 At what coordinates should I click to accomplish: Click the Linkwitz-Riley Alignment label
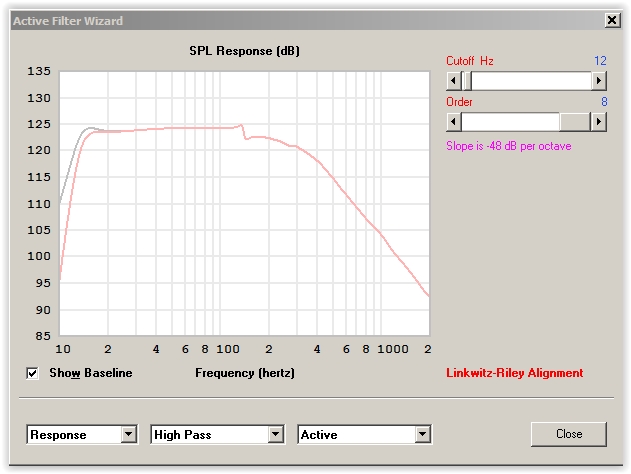tap(514, 373)
